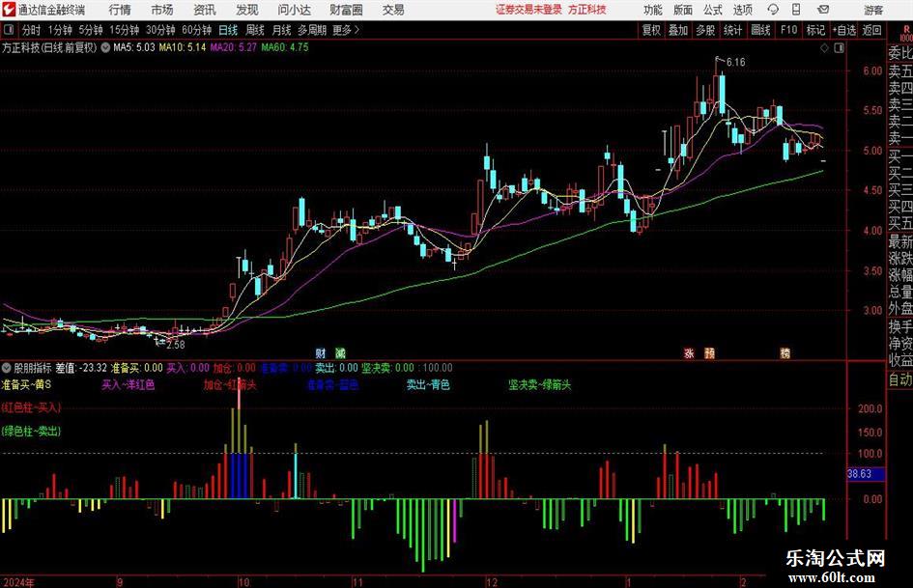Viewport: 913px width, 588px height.
Task: Open the 画线 drawing tools
Action: [x=760, y=30]
